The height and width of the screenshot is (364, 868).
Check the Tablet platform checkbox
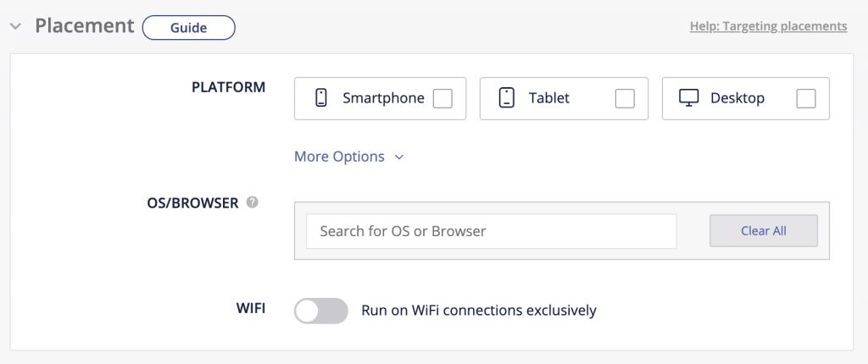click(625, 99)
